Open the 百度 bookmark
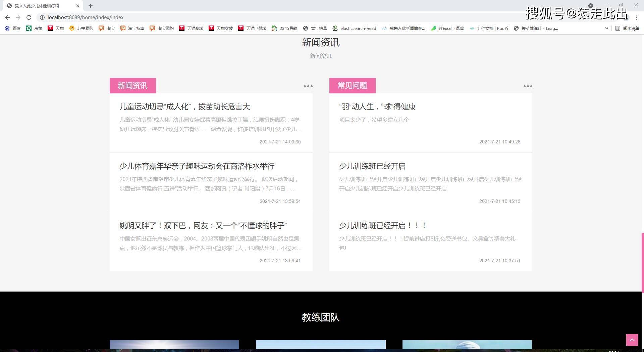The width and height of the screenshot is (644, 352). (x=13, y=29)
